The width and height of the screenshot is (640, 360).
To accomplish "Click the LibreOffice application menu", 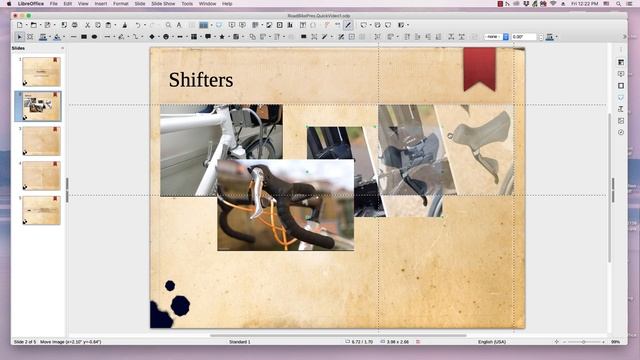I will (x=31, y=4).
